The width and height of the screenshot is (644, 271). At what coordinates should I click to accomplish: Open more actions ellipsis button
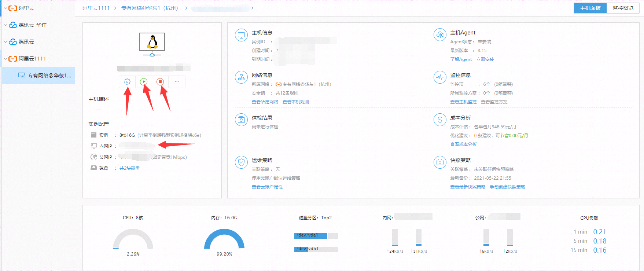[x=177, y=82]
